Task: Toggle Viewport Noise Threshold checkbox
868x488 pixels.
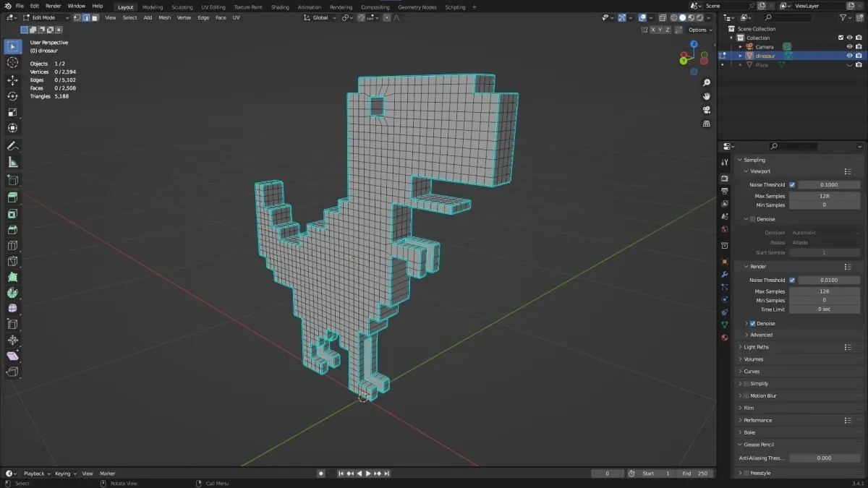Action: point(792,184)
